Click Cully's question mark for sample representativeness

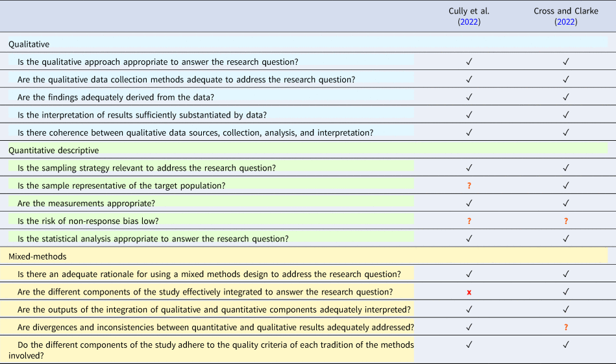[x=469, y=186]
